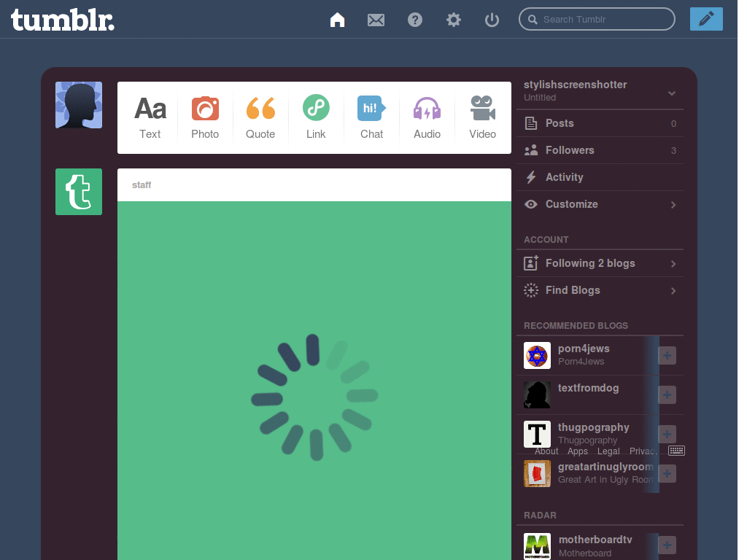Open the Apps footer link
Viewport: 747px width, 560px height.
click(x=578, y=451)
